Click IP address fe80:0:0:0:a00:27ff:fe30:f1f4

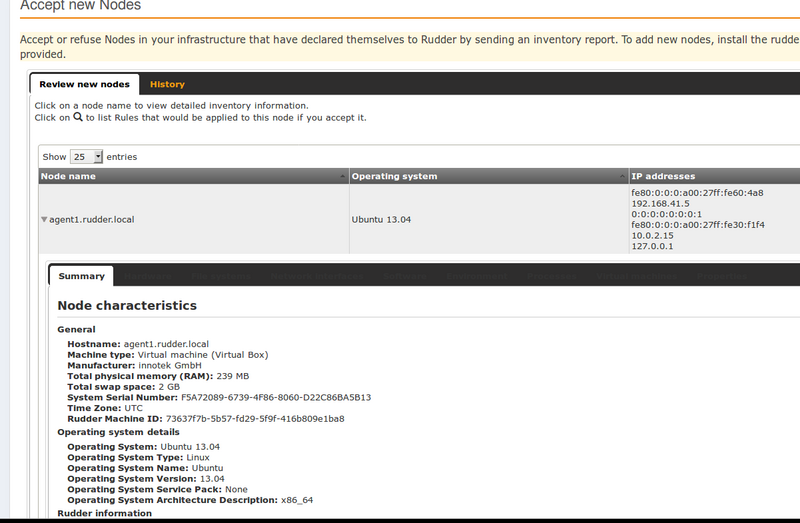(x=698, y=225)
